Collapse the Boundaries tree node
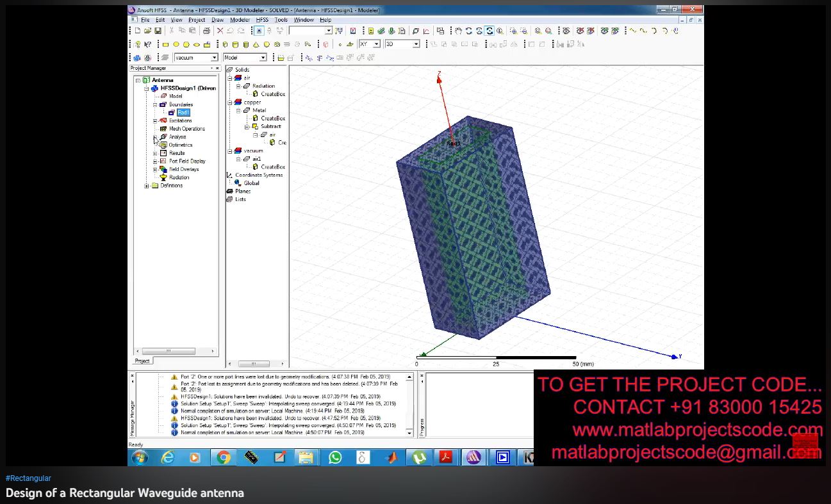The height and width of the screenshot is (504, 831). pyautogui.click(x=155, y=104)
